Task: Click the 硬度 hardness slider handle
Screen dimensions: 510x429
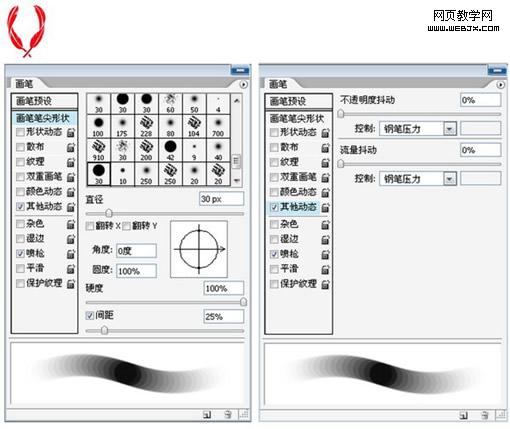Action: pyautogui.click(x=243, y=302)
